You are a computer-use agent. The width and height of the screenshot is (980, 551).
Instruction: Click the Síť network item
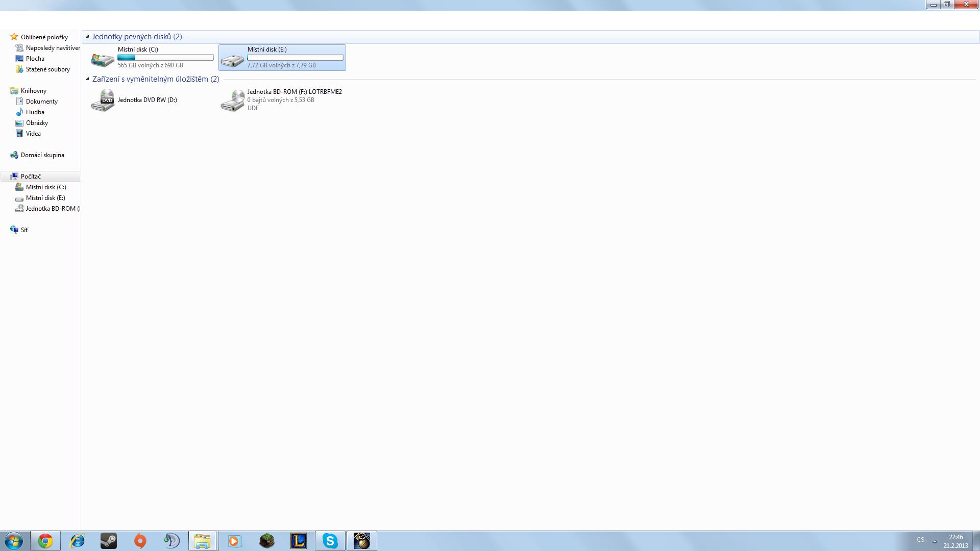24,230
